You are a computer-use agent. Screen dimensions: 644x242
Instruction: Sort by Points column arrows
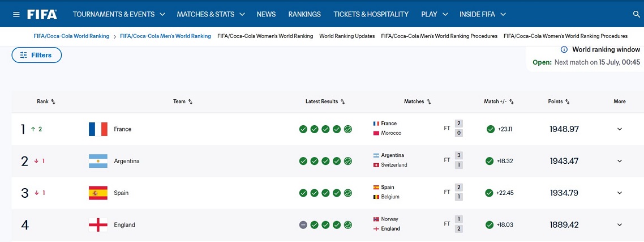pyautogui.click(x=567, y=101)
